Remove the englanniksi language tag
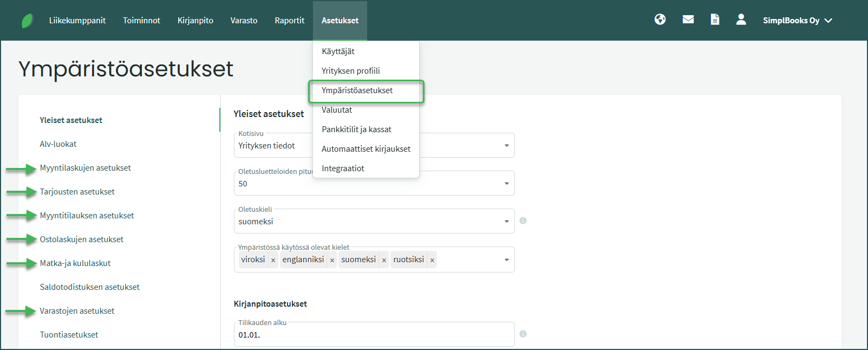Screen dimensions: 868x350 point(332,260)
